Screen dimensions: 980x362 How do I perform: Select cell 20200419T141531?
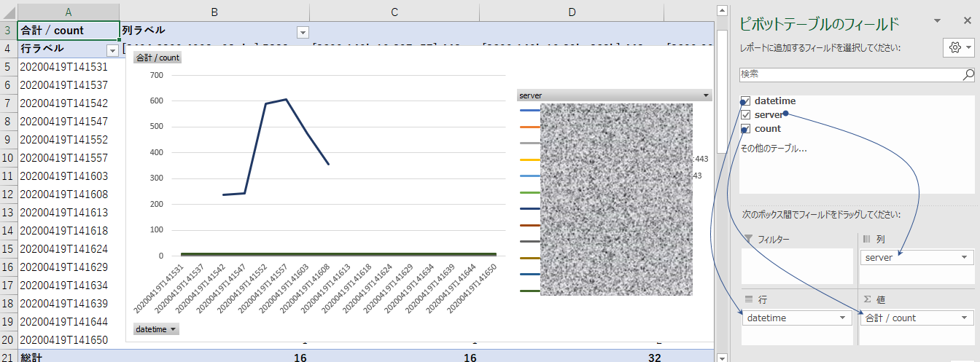(x=69, y=67)
